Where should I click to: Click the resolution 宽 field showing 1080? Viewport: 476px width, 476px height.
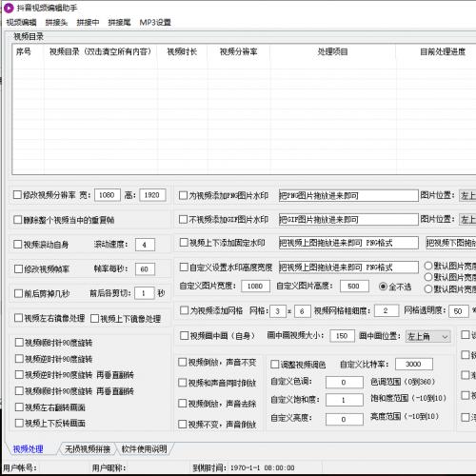tap(108, 195)
